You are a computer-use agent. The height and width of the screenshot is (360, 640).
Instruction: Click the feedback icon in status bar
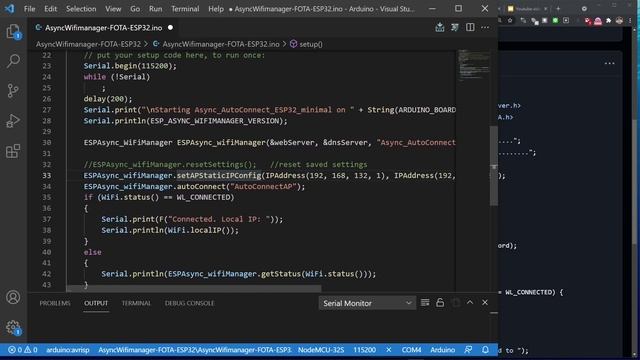[x=468, y=350]
